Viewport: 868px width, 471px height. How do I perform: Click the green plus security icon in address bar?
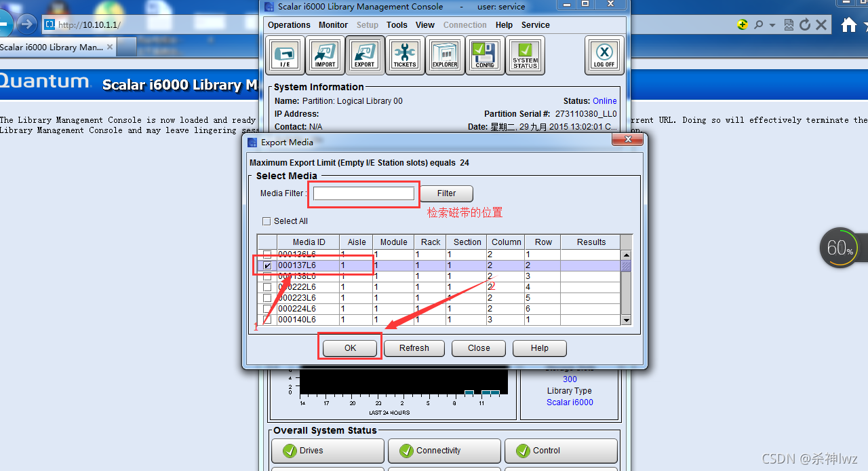click(x=743, y=25)
